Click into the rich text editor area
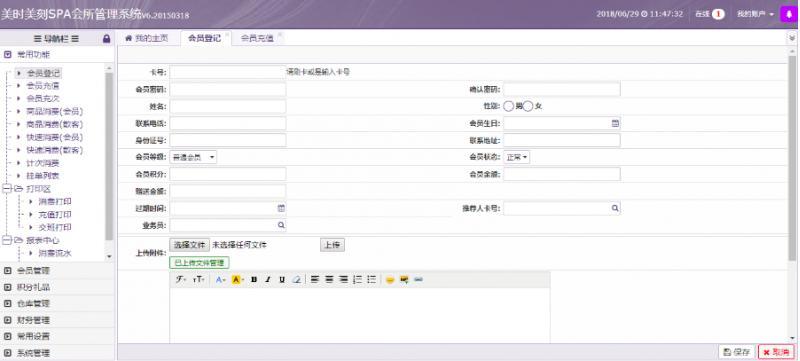Viewport: 800px width, 361px height. tap(360, 315)
